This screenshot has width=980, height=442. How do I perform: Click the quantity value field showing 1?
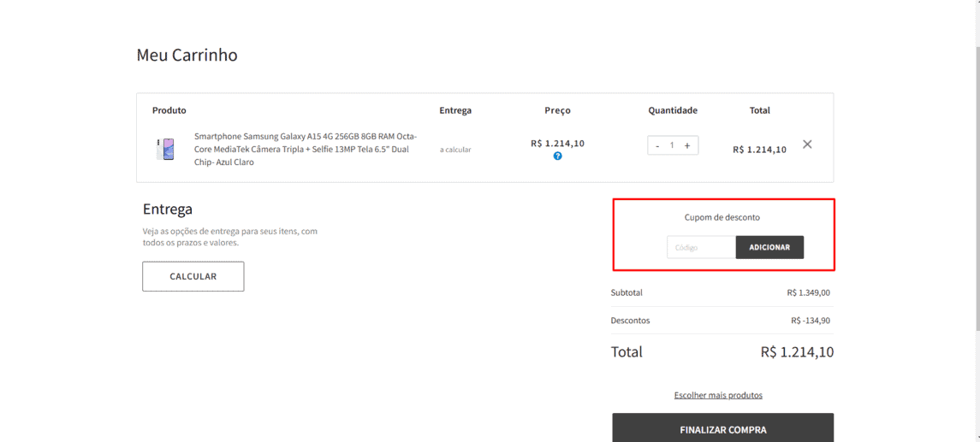click(x=672, y=145)
